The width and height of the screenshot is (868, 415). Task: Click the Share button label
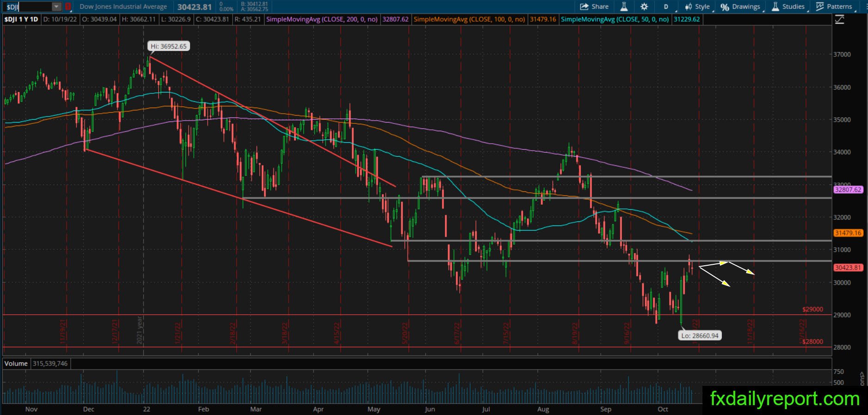pos(600,6)
